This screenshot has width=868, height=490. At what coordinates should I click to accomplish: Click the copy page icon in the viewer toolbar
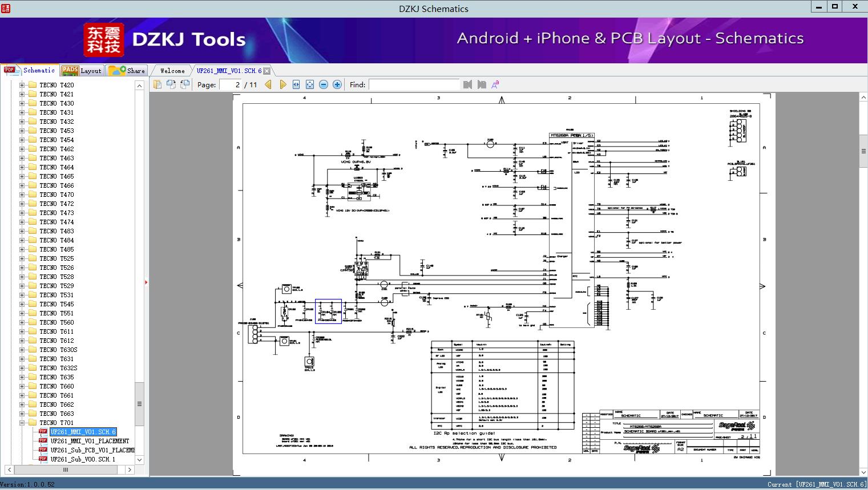point(158,84)
